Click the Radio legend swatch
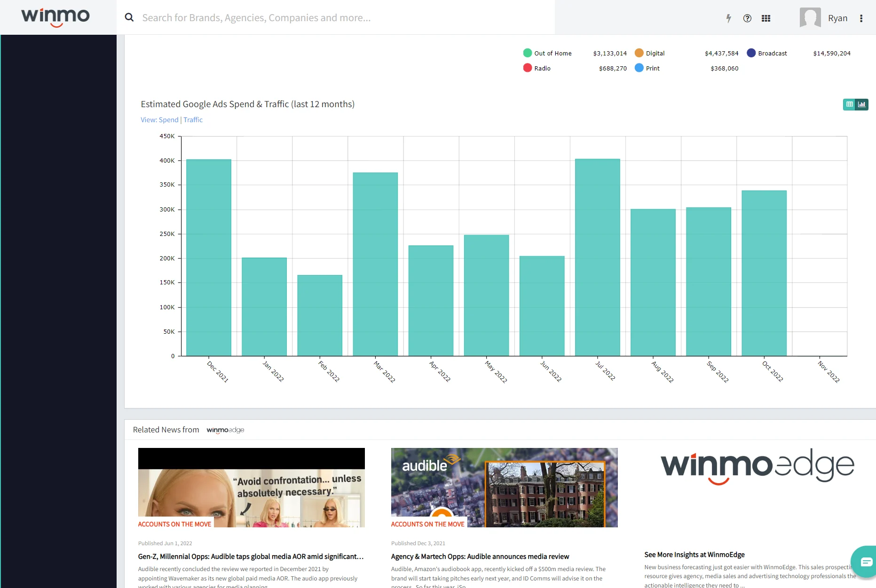Image resolution: width=876 pixels, height=588 pixels. point(527,68)
